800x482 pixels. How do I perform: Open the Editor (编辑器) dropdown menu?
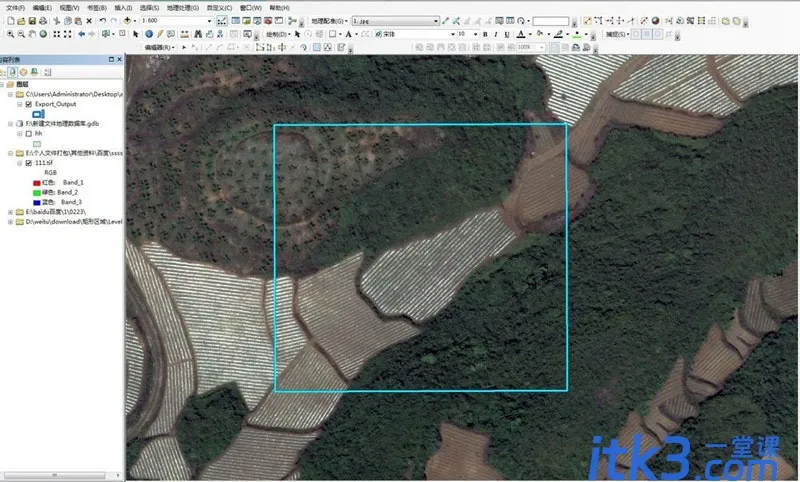point(160,47)
